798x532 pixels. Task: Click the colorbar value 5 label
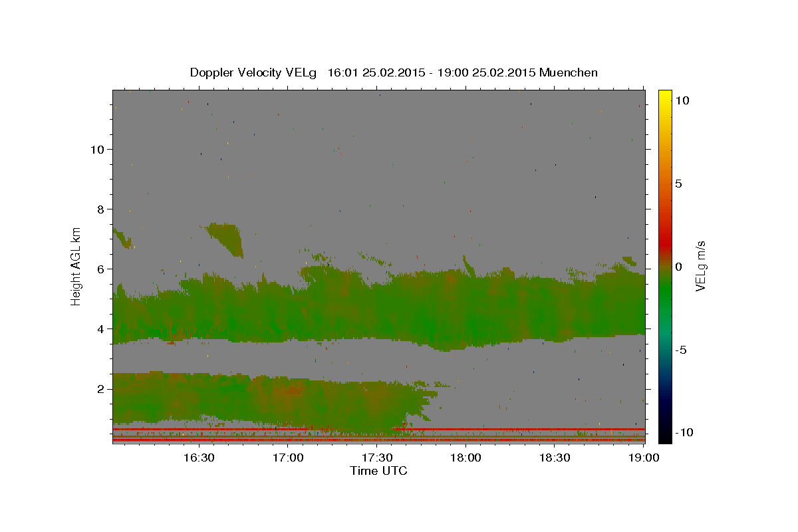pos(678,184)
